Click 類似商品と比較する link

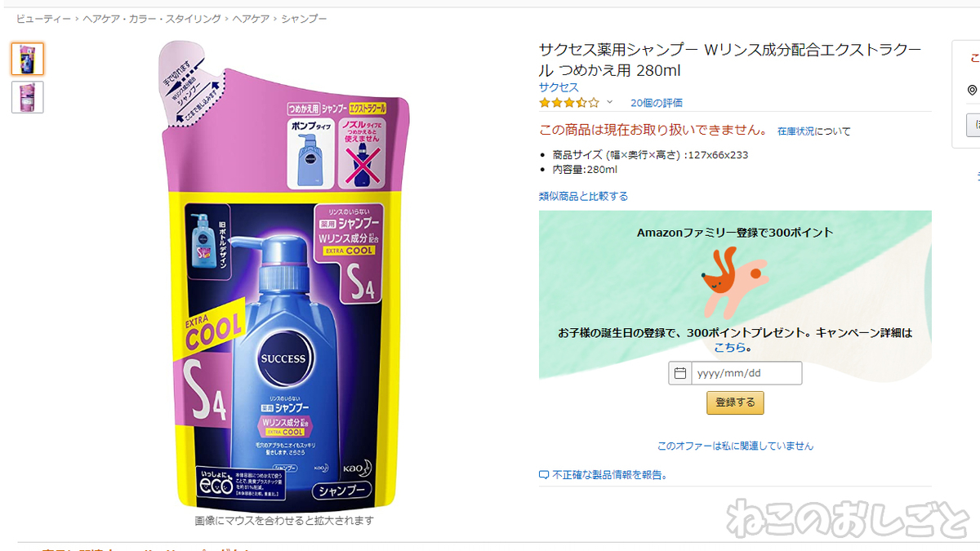[583, 196]
